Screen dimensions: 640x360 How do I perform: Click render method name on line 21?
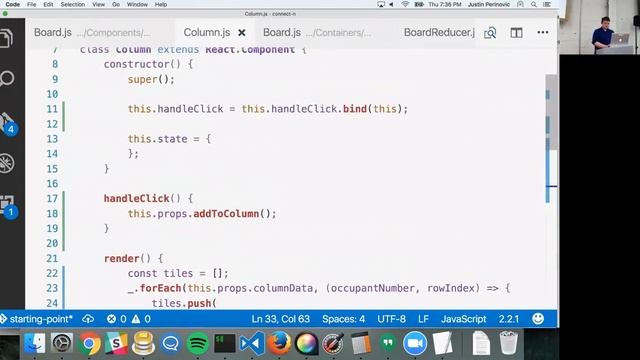(x=121, y=258)
